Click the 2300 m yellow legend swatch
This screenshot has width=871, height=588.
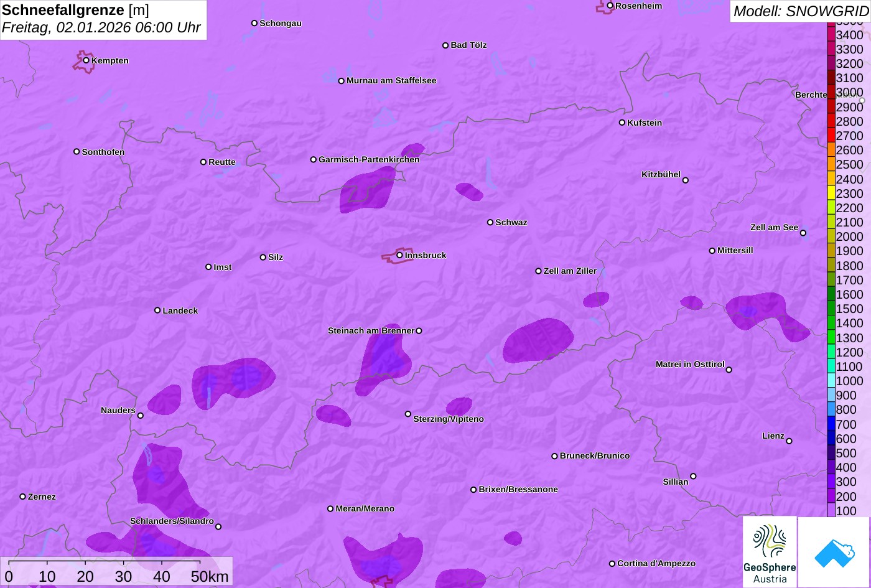(831, 193)
